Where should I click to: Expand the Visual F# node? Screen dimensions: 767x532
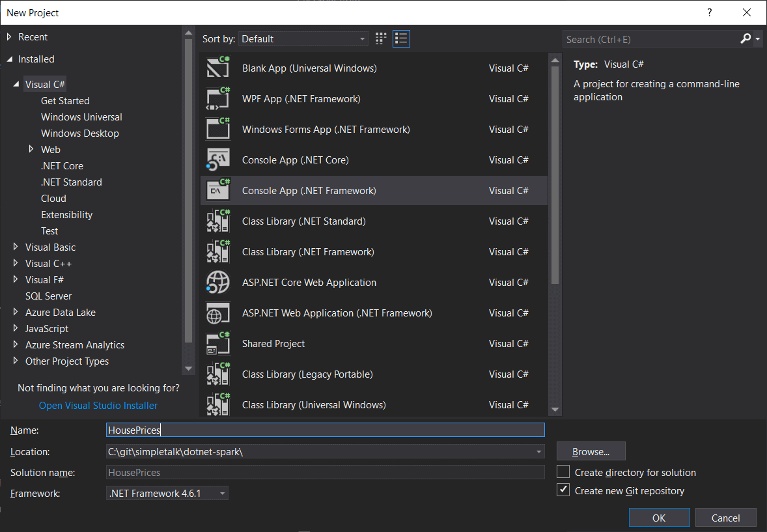pyautogui.click(x=16, y=279)
